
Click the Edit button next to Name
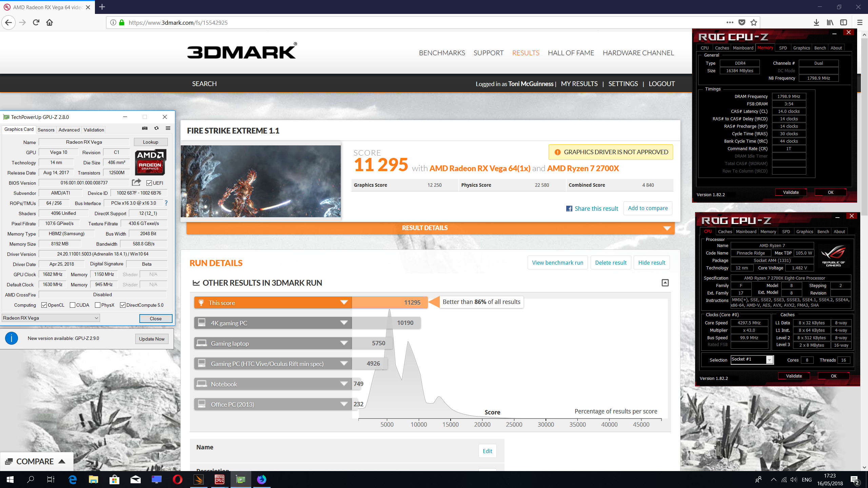tap(487, 451)
